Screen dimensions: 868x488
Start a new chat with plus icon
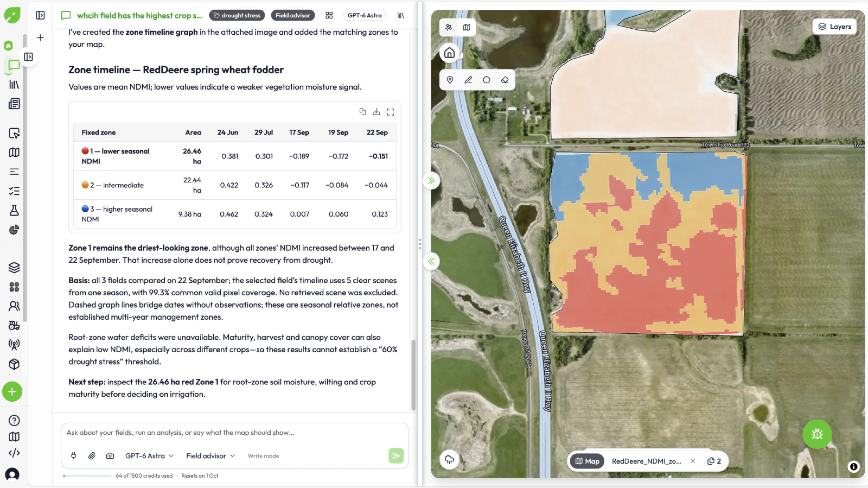(40, 38)
